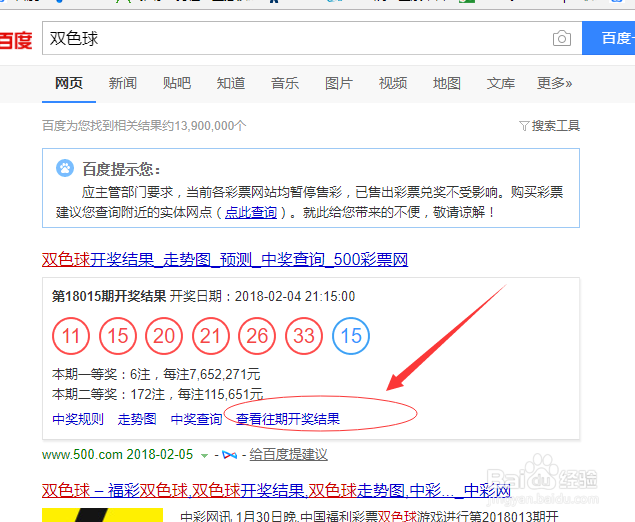Open the 音乐 tab
635x522 pixels.
pyautogui.click(x=285, y=83)
